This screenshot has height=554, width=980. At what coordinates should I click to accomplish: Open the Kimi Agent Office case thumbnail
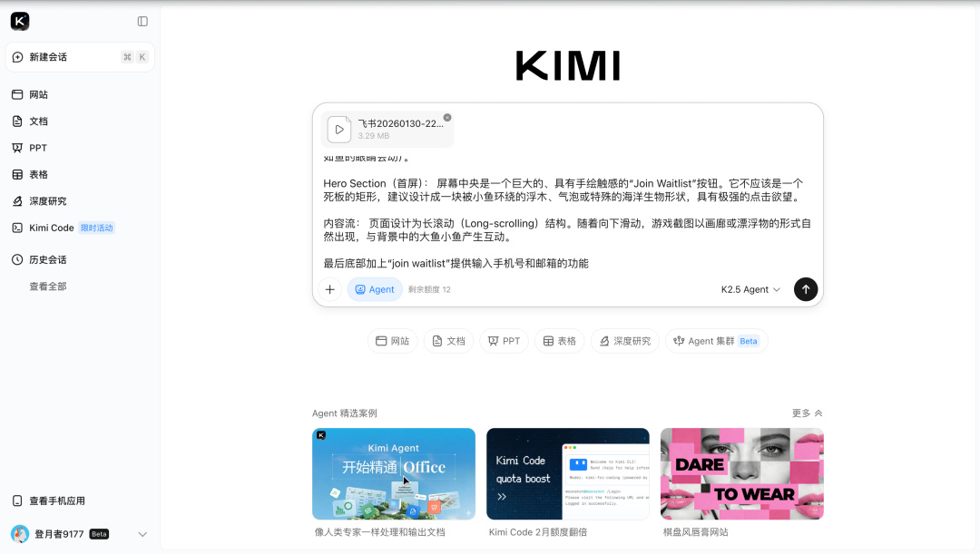coord(394,474)
